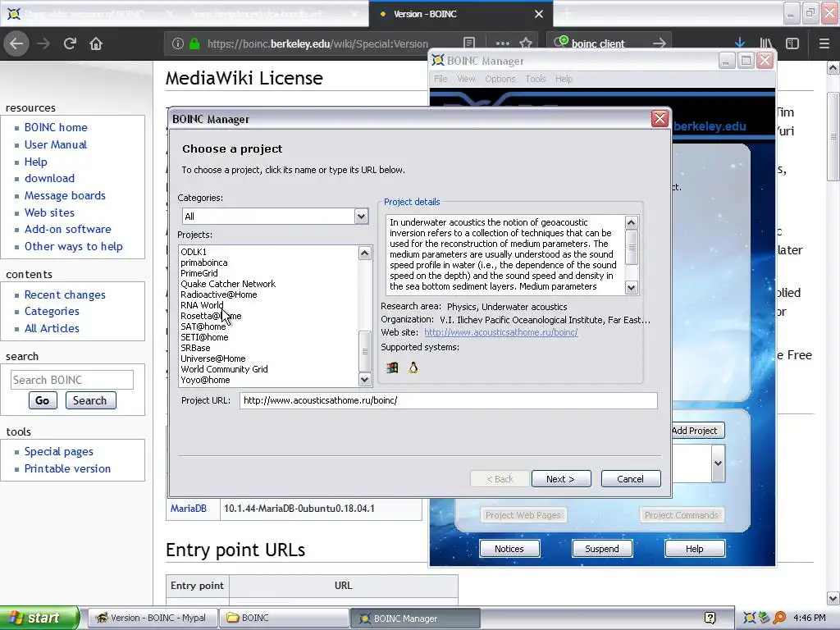The height and width of the screenshot is (630, 840).
Task: Select Yoyo@home in Projects list
Action: pos(205,380)
